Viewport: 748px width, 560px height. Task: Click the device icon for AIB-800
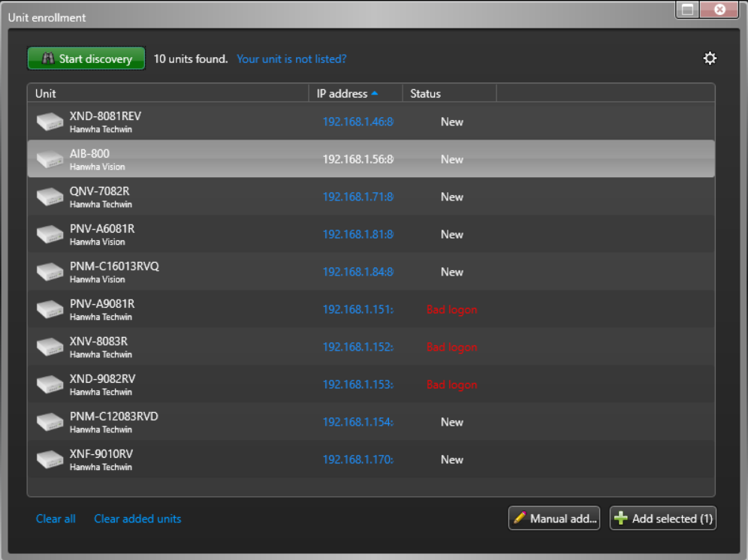click(50, 159)
